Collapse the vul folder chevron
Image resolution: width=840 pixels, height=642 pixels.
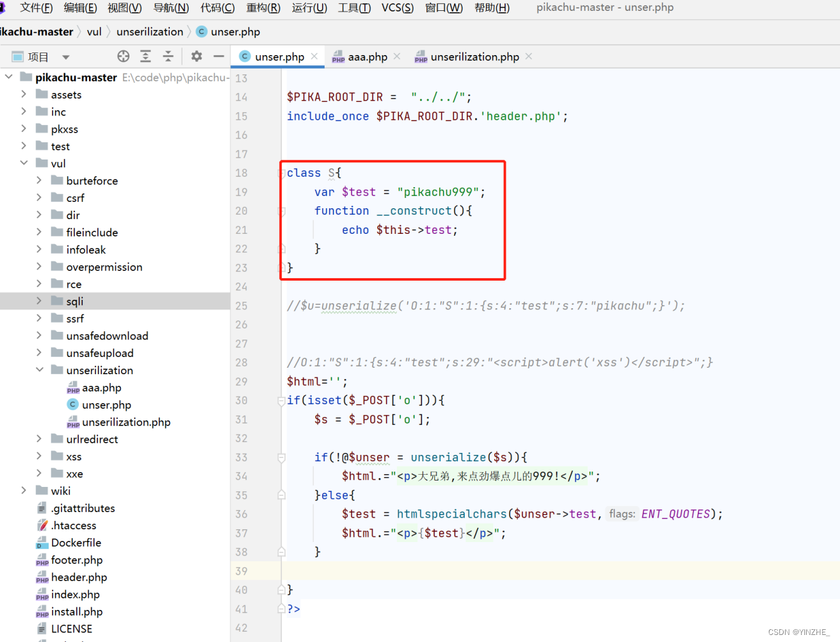click(x=24, y=163)
